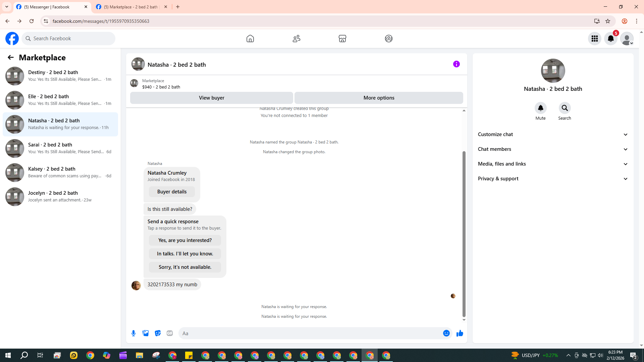Go to the Home feed icon
The height and width of the screenshot is (362, 644).
click(x=250, y=39)
